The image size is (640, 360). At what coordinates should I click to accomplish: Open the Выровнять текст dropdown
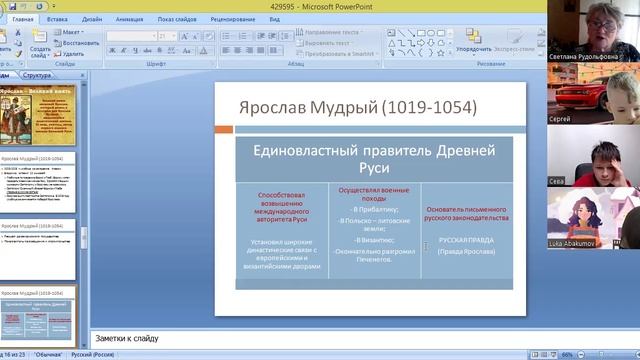click(x=324, y=43)
